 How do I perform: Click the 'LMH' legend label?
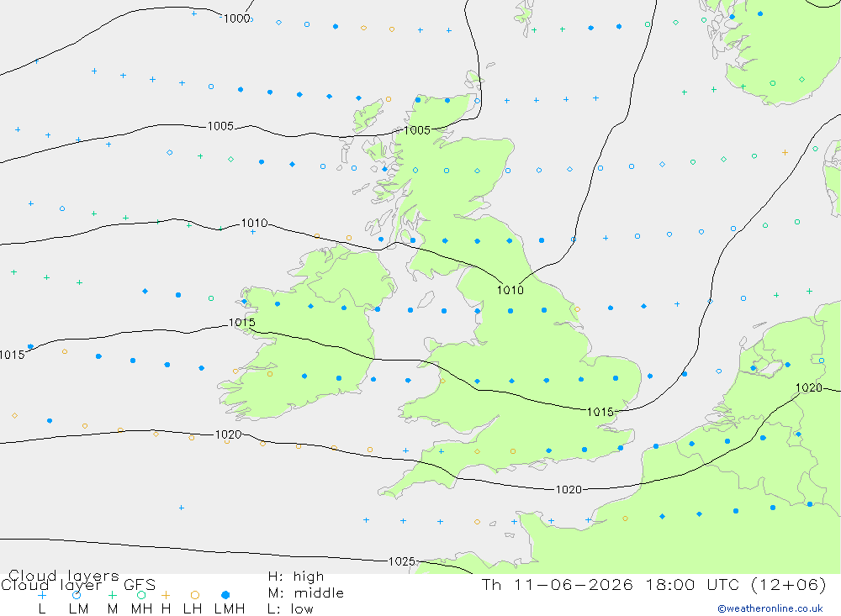tap(230, 609)
